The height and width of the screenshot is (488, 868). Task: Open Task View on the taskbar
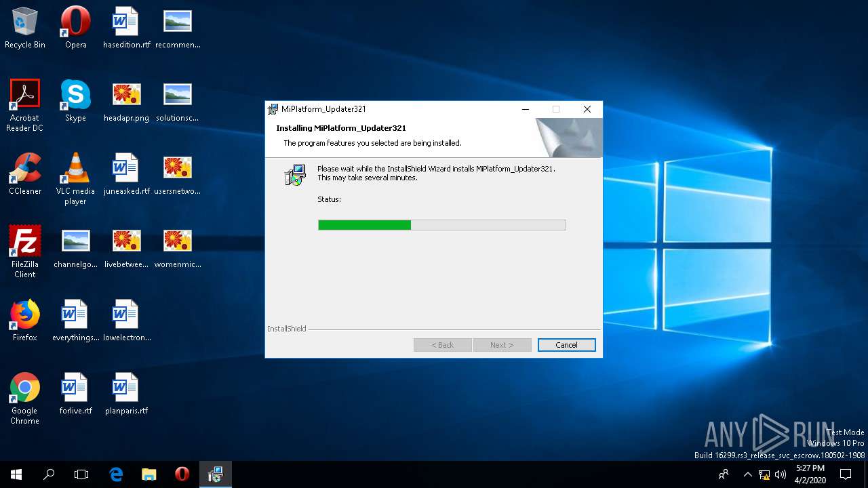pos(81,474)
